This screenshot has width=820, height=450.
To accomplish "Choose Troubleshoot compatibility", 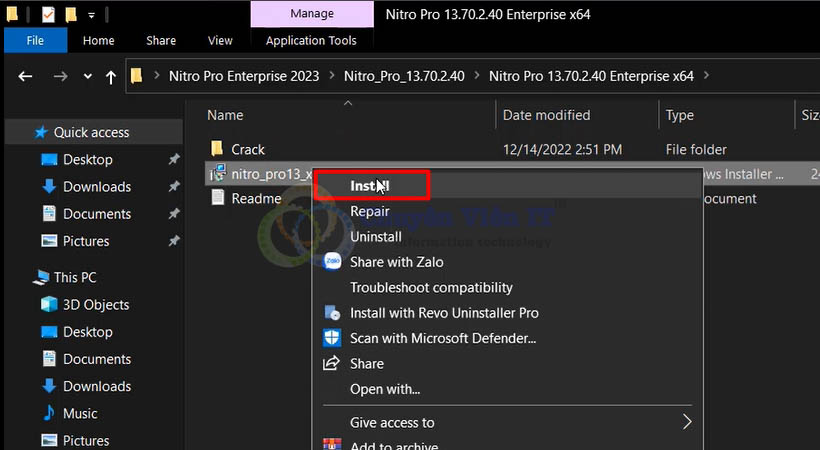I will click(431, 287).
